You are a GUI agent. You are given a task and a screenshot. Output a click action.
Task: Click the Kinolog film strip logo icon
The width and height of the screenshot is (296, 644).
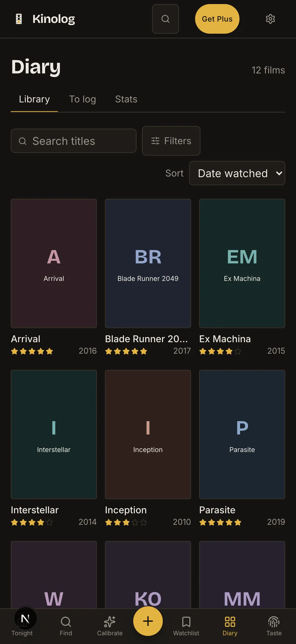coord(19,19)
